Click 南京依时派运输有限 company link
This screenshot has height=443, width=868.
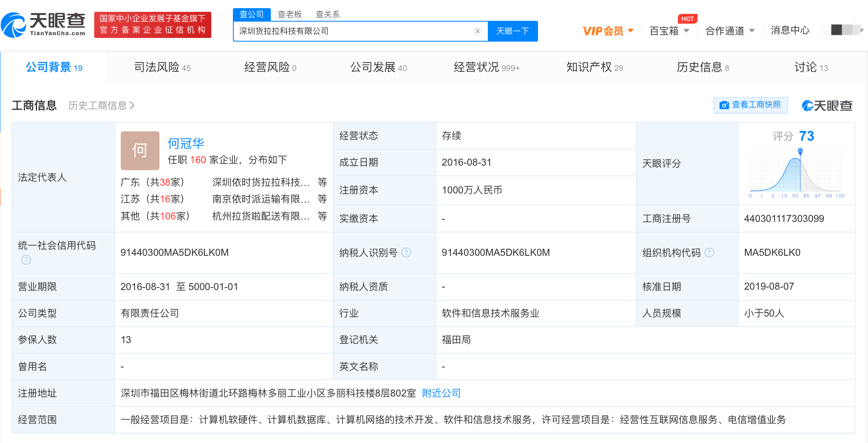(x=261, y=199)
